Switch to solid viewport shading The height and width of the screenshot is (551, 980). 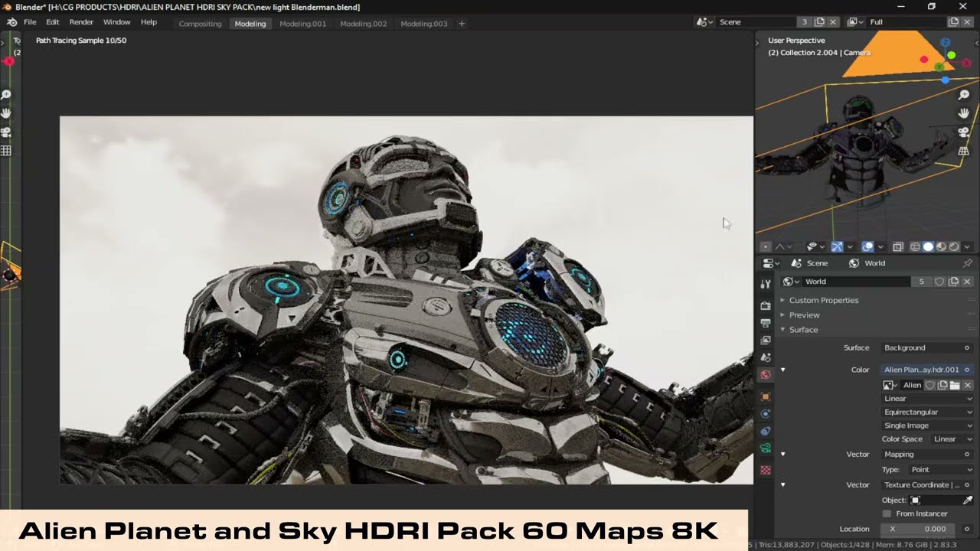[928, 246]
